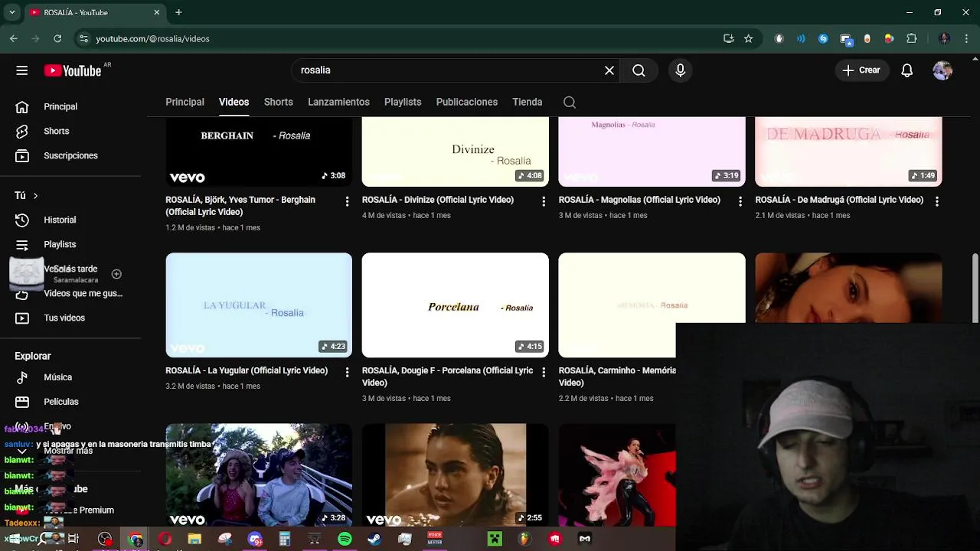980x551 pixels.
Task: Open the Playlists channel tab
Action: pos(403,102)
